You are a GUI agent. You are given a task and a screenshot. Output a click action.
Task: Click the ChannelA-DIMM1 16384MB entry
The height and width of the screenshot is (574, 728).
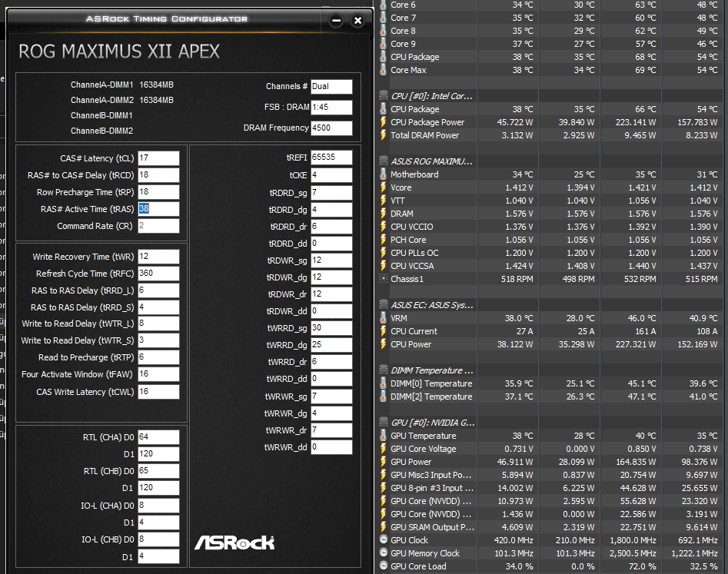[x=122, y=85]
